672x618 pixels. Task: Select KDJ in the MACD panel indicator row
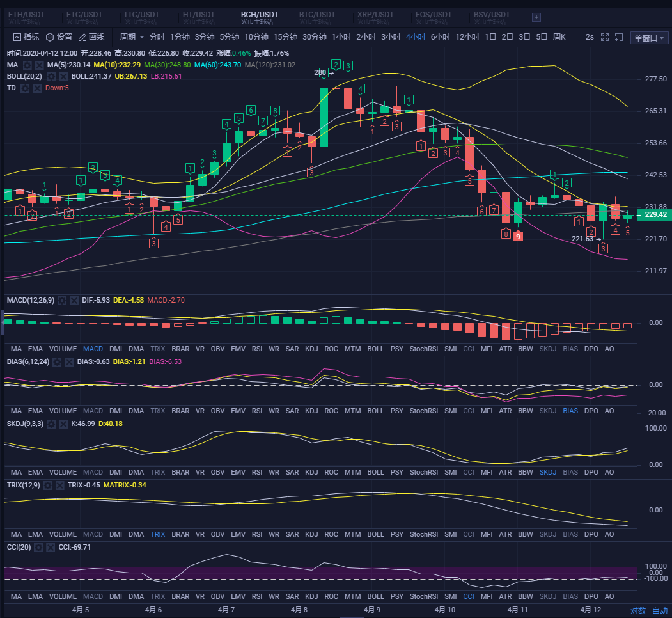(x=311, y=349)
